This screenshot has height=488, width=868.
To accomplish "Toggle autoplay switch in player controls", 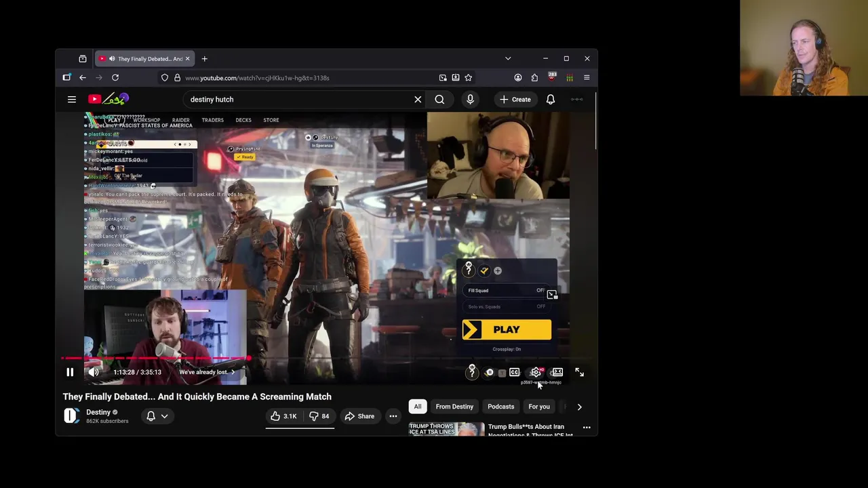I will (x=490, y=372).
